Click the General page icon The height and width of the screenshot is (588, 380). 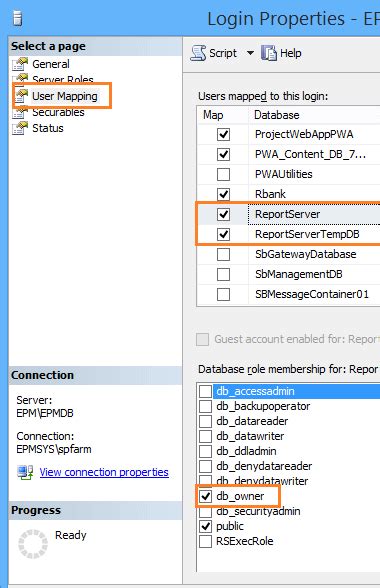click(x=20, y=64)
